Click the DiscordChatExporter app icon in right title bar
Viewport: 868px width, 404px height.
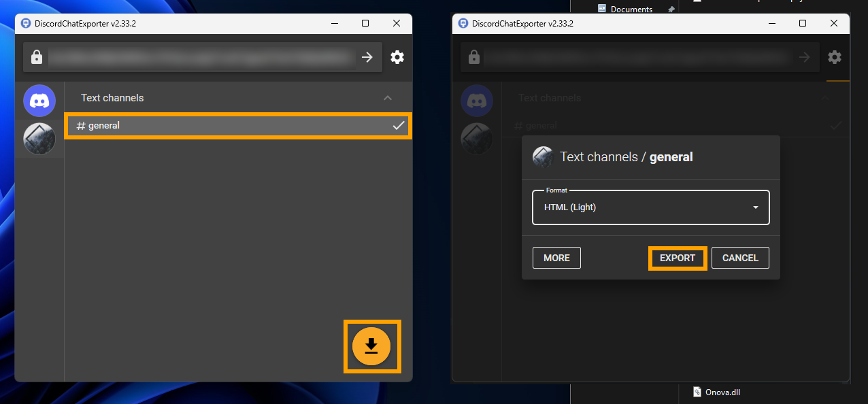463,23
